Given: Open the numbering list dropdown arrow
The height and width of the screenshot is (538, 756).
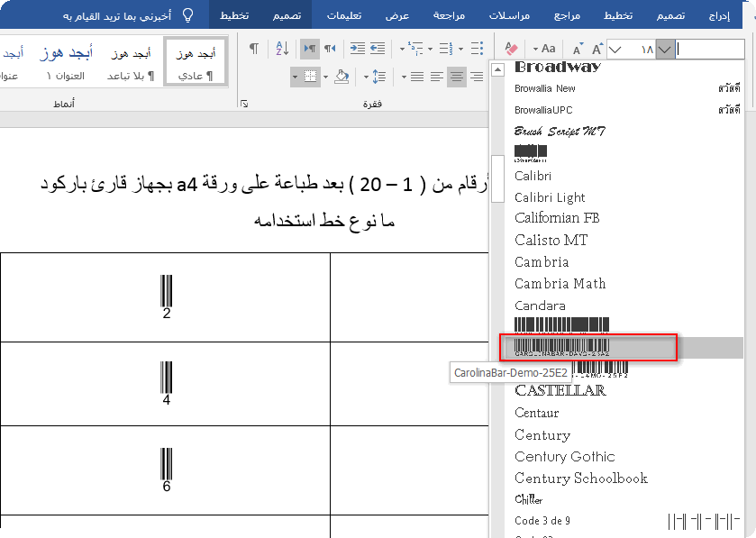Looking at the screenshot, I should tap(430, 49).
